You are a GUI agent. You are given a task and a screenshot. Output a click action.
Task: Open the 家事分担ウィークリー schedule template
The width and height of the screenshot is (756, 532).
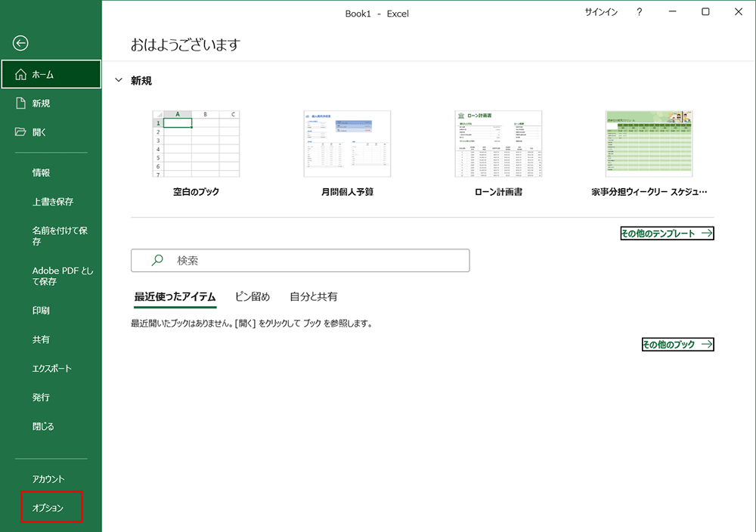coord(649,144)
